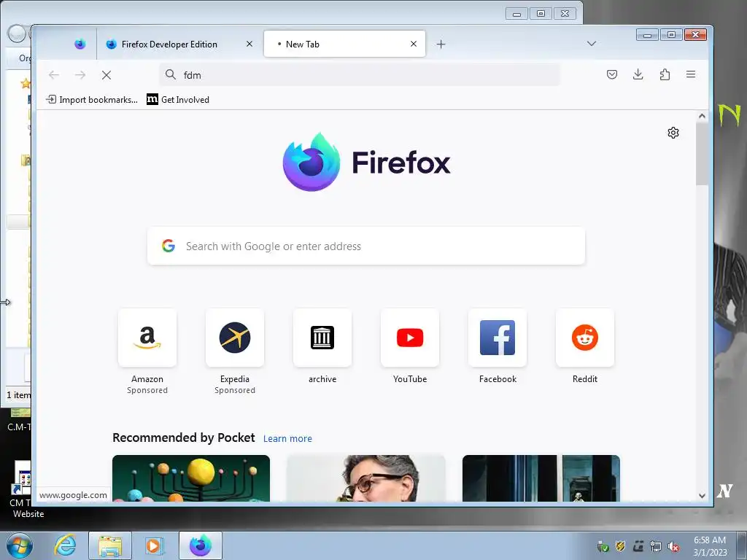Click the Google G icon in search box

point(169,246)
